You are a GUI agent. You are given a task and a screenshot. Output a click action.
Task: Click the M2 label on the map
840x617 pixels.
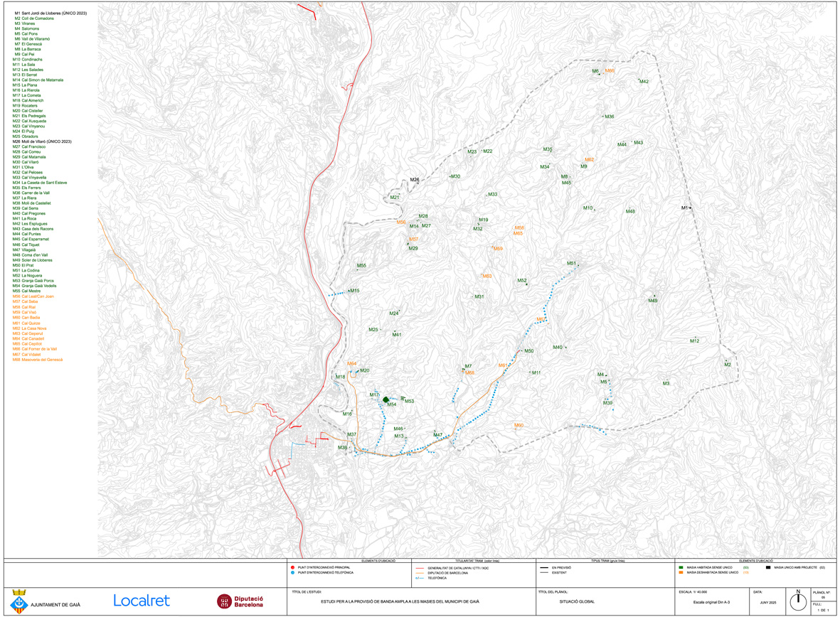click(728, 365)
